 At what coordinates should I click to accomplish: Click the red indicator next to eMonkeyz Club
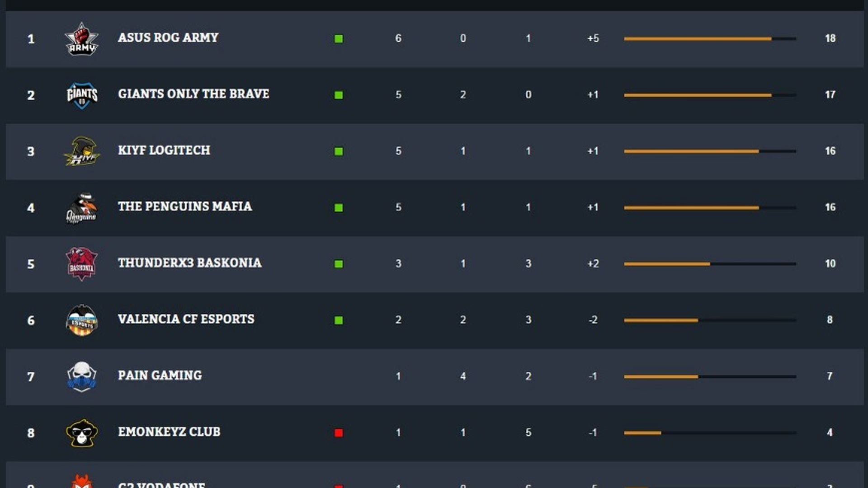point(339,432)
